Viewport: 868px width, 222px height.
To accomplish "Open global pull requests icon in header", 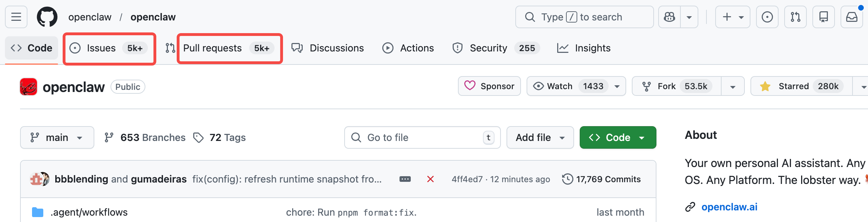I will (795, 17).
